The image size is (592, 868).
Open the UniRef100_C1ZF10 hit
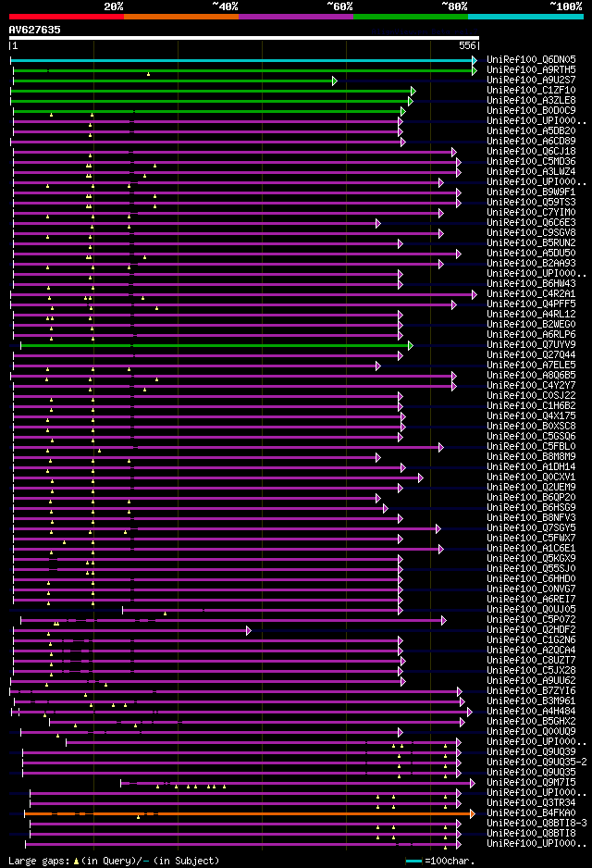click(531, 90)
